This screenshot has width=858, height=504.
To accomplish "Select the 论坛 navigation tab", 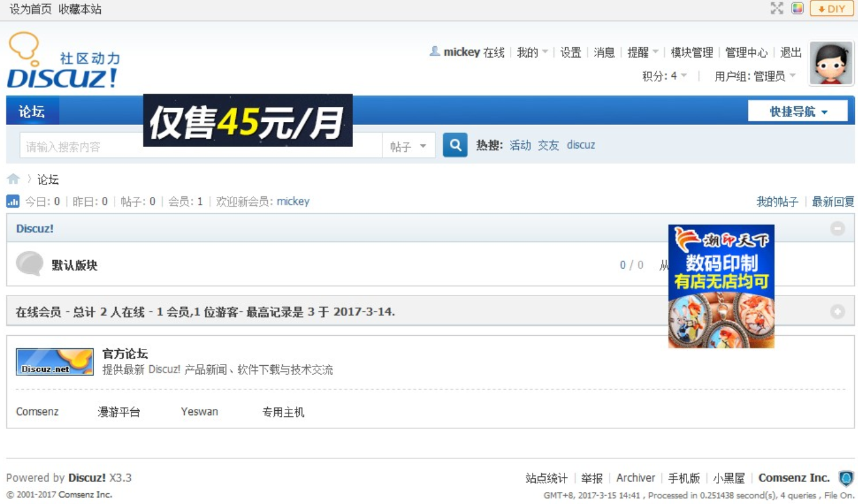I will coord(32,111).
